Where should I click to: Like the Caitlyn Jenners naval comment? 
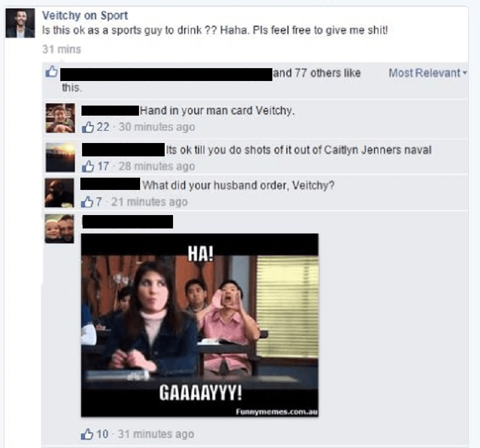click(x=88, y=166)
